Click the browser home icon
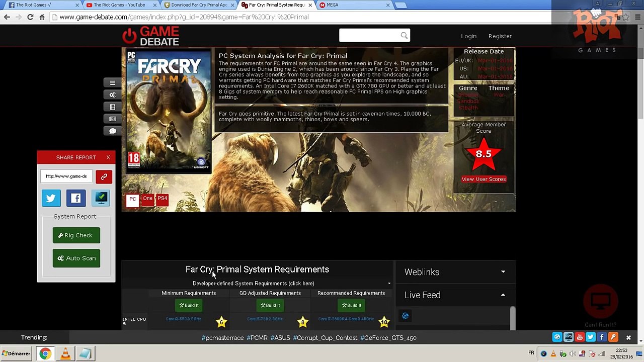The height and width of the screenshot is (362, 644). (x=42, y=17)
